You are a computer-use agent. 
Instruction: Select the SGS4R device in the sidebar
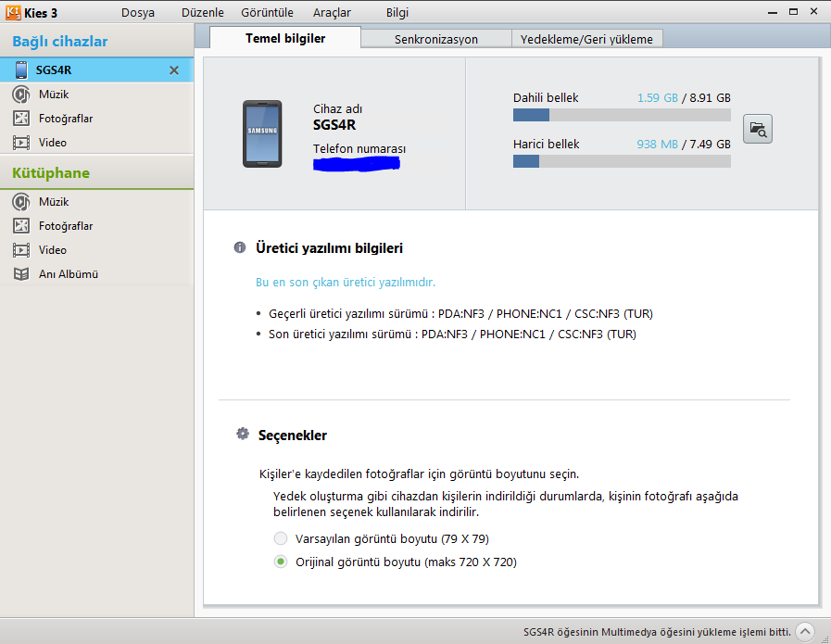[56, 70]
